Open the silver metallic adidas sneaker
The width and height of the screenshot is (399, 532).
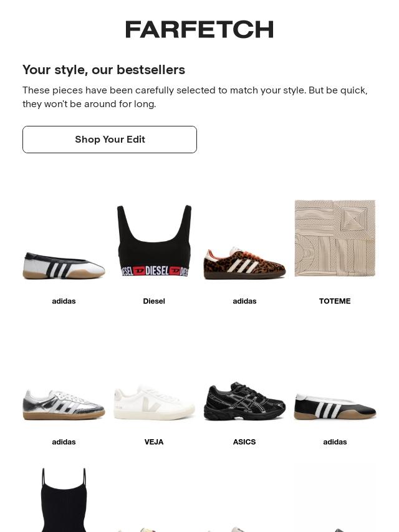pyautogui.click(x=64, y=405)
